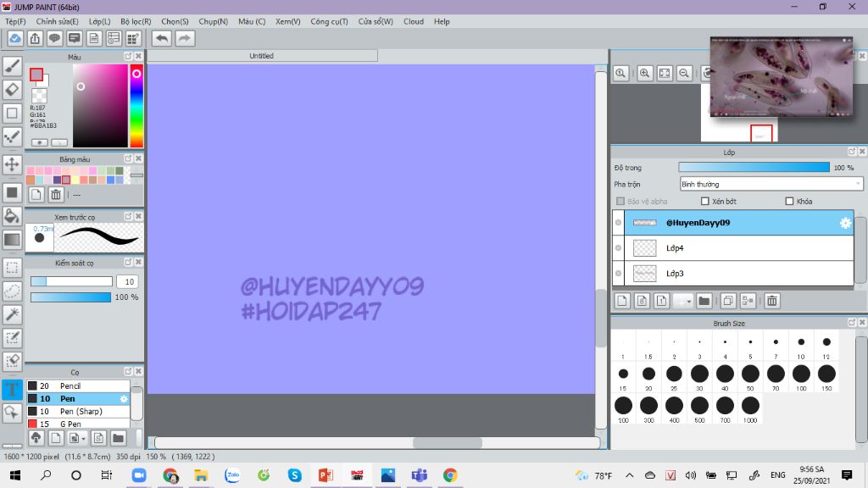Image resolution: width=868 pixels, height=488 pixels.
Task: Zoom out using navigator minus magnifier
Action: coord(684,73)
